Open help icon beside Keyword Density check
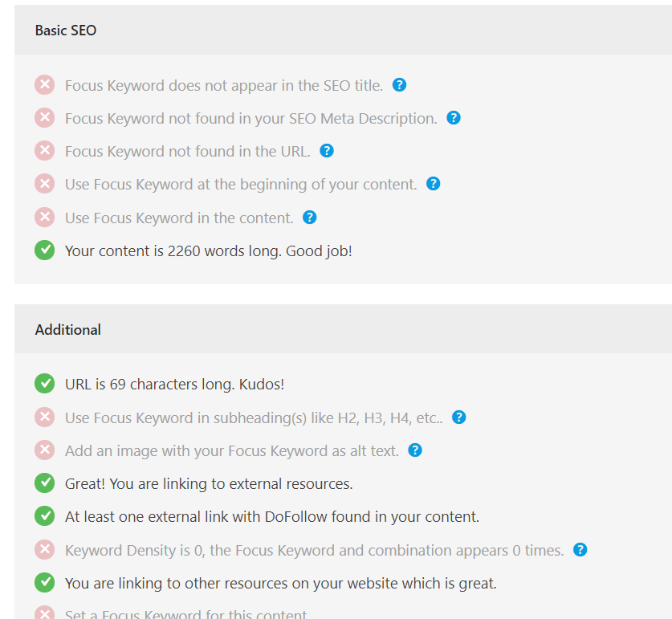The height and width of the screenshot is (619, 672). (x=580, y=550)
